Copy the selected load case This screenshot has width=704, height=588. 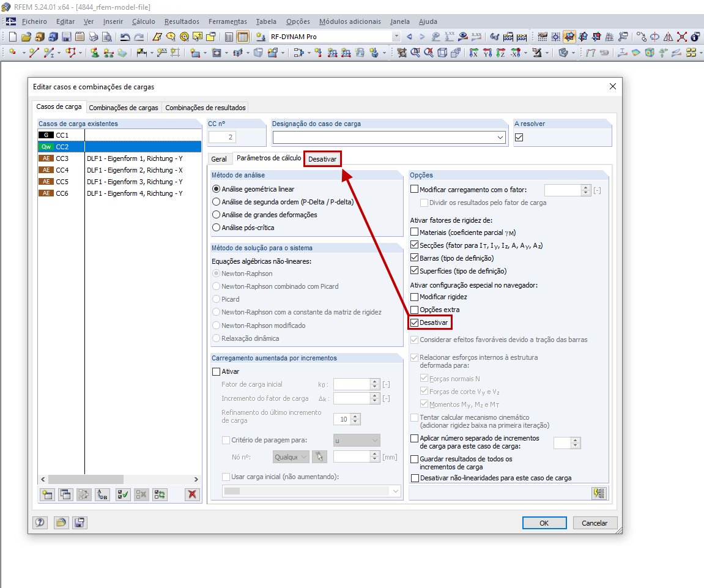click(65, 495)
